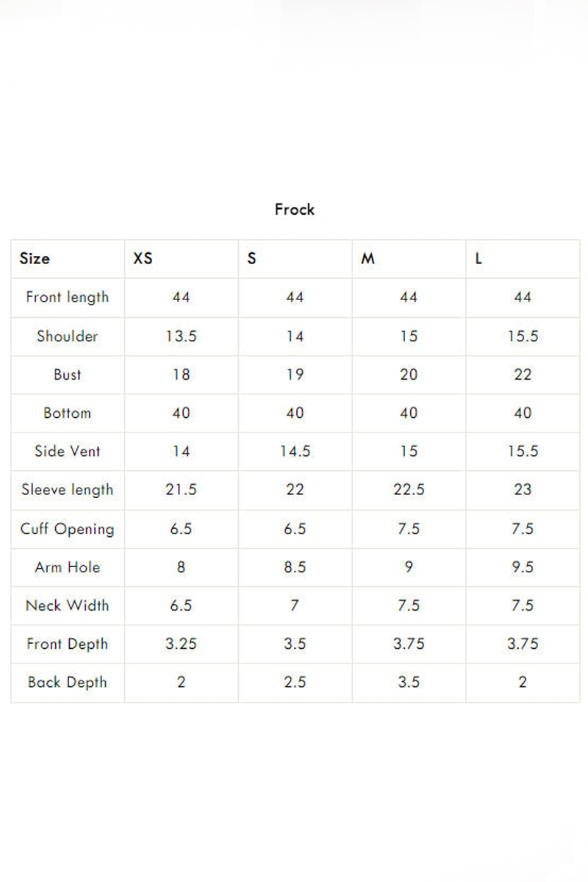Click the Neck Width row label
Viewport: 588px width, 882px height.
click(x=68, y=605)
